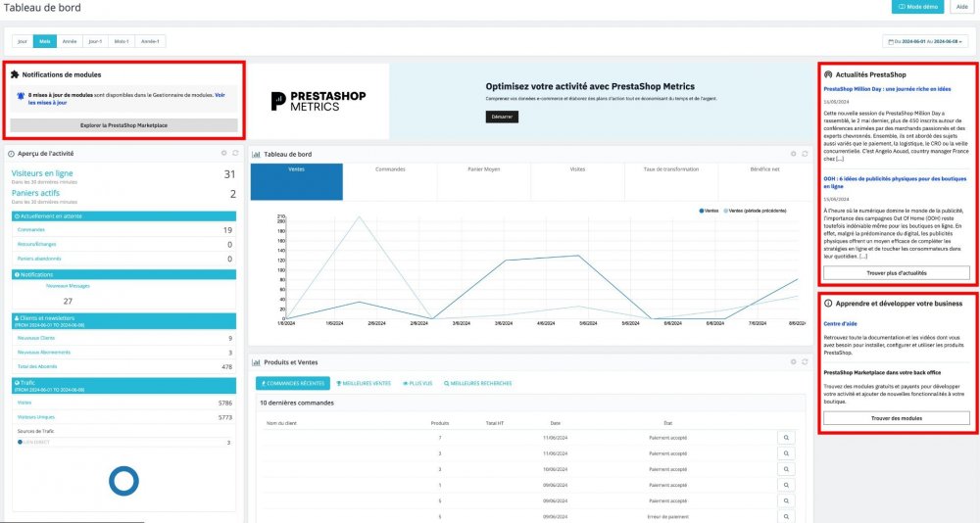View details of the 1-product order

[x=786, y=485]
